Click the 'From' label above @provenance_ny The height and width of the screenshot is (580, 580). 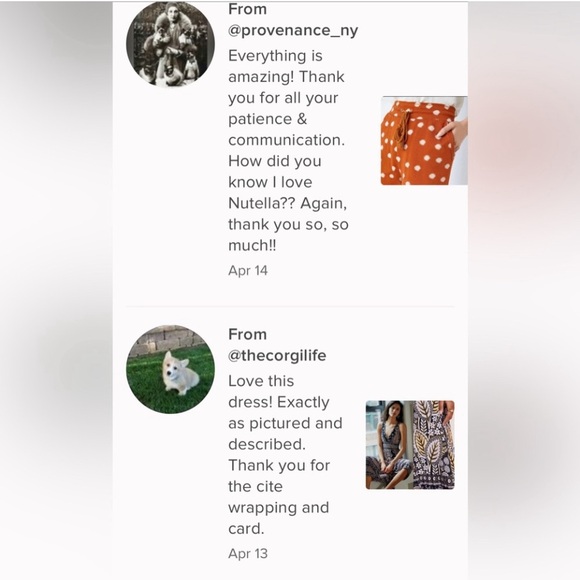[247, 9]
